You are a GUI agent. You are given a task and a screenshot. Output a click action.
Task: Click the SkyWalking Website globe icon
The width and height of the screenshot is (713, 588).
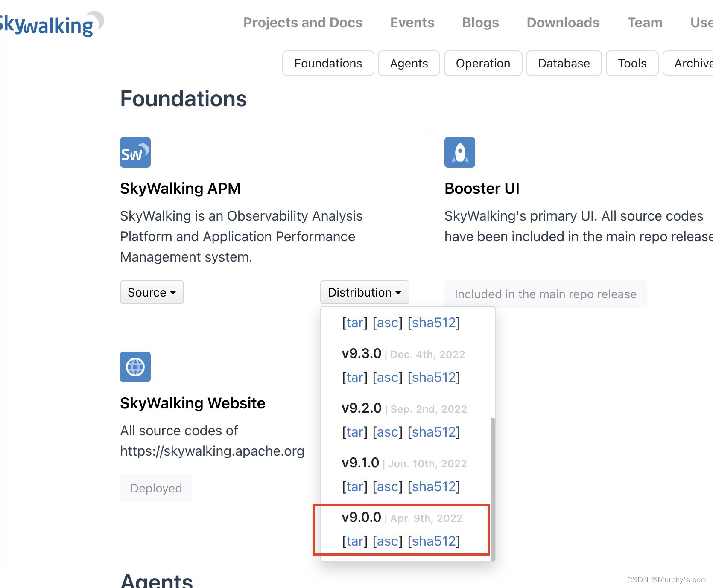pos(135,367)
